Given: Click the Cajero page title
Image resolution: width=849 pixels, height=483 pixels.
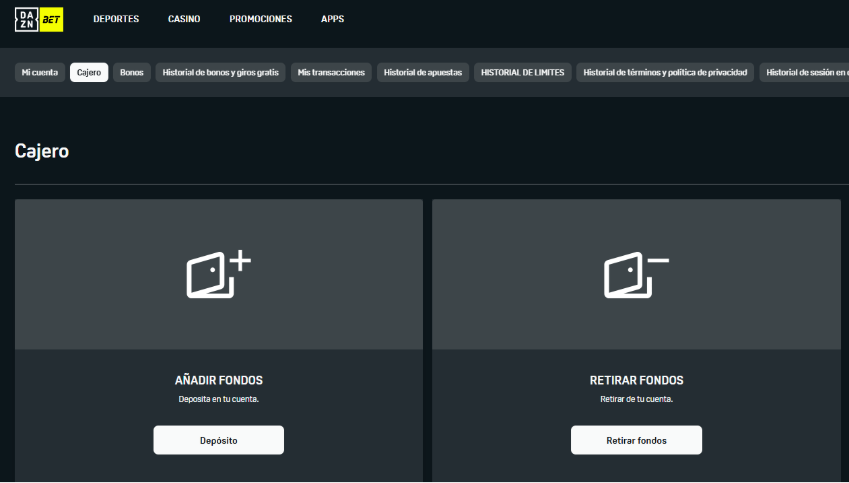Looking at the screenshot, I should pos(42,151).
